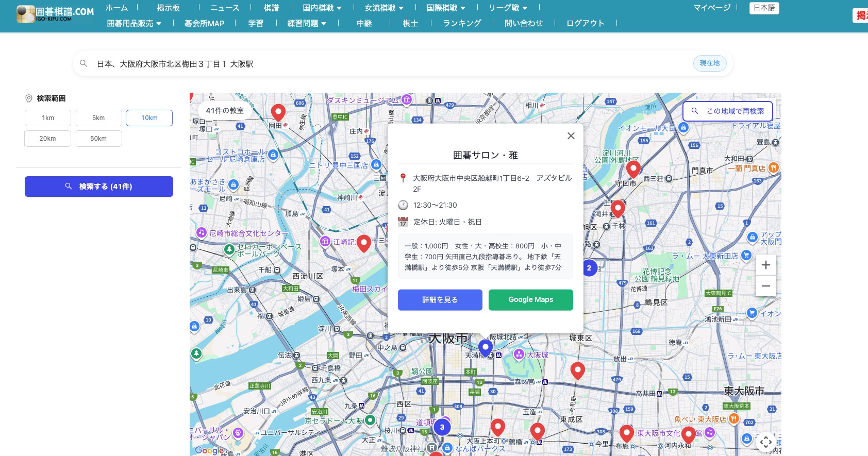Set search range to 1km
The height and width of the screenshot is (456, 868).
click(48, 118)
